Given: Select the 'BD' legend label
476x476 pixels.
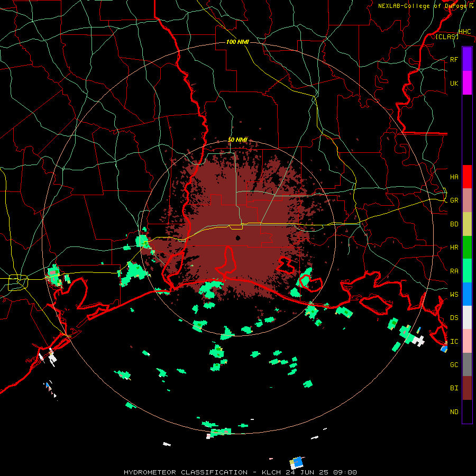Looking at the screenshot, I should 454,224.
